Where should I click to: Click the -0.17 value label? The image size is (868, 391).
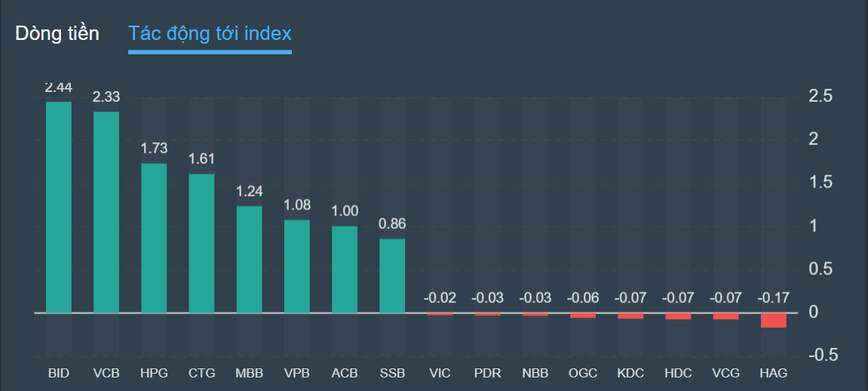pyautogui.click(x=773, y=298)
